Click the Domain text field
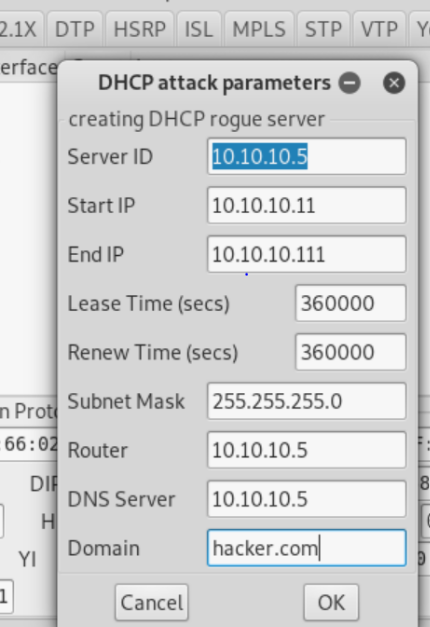Viewport: 430px width, 627px height. (307, 548)
